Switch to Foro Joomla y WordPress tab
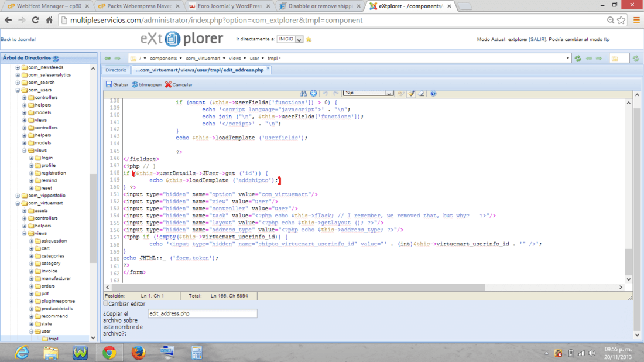 tap(229, 6)
